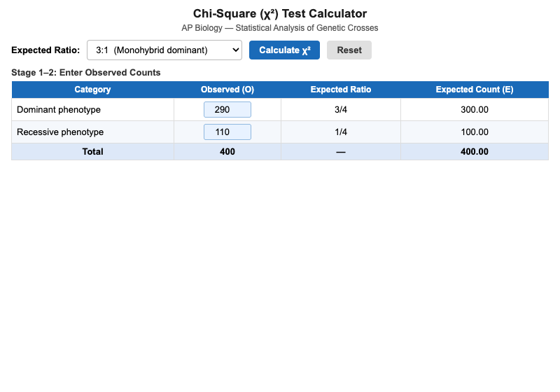Focus the Dominant phenotype observed input

pos(227,110)
